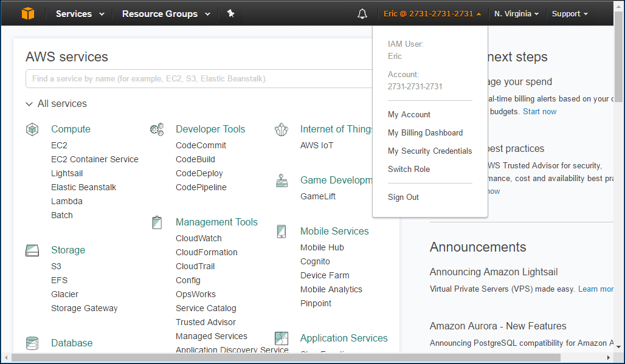This screenshot has height=364, width=625.
Task: Open CodeCommit service
Action: 201,145
